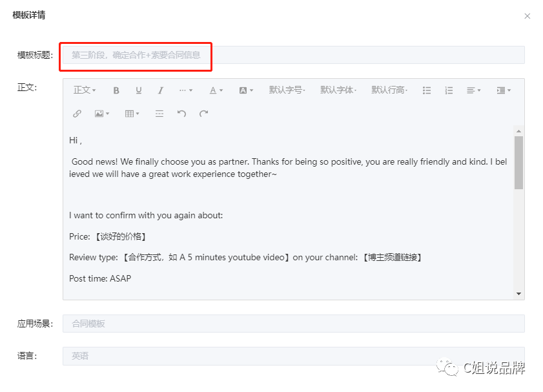Insert a table into the email body
This screenshot has width=543, height=392.
pyautogui.click(x=130, y=114)
